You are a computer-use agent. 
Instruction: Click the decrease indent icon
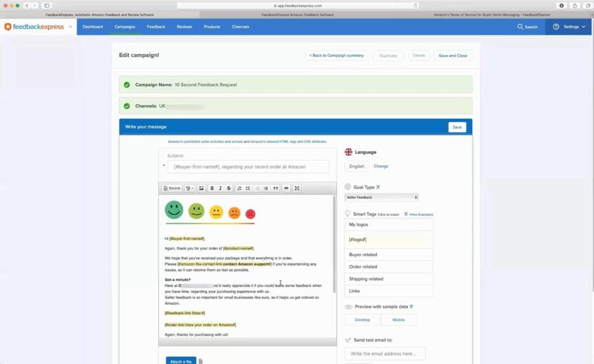257,188
